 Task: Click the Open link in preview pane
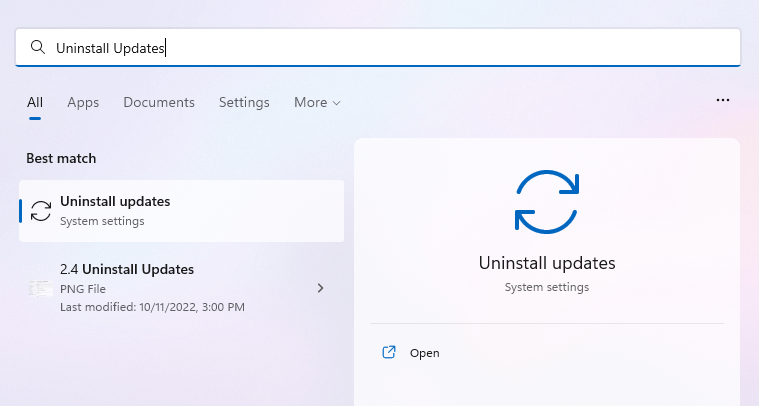(x=424, y=353)
